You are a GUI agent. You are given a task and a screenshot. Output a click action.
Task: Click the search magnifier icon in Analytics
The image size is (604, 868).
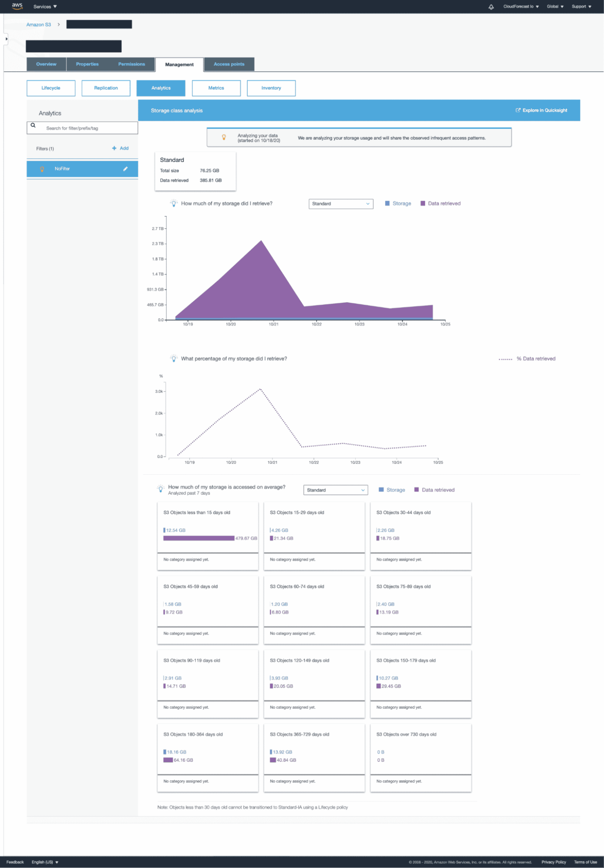pyautogui.click(x=33, y=125)
